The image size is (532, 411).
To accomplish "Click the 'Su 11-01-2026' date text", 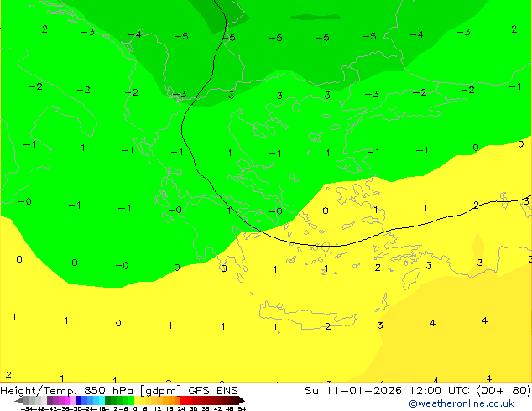I will (x=353, y=391).
